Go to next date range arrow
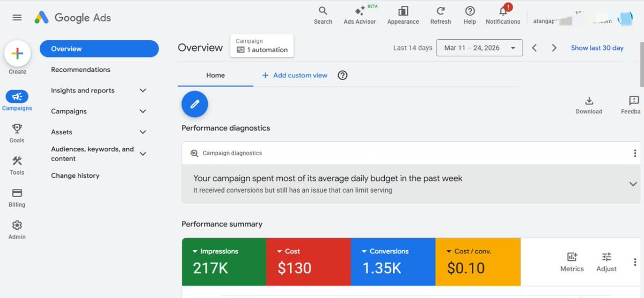This screenshot has width=644, height=298. tap(554, 48)
